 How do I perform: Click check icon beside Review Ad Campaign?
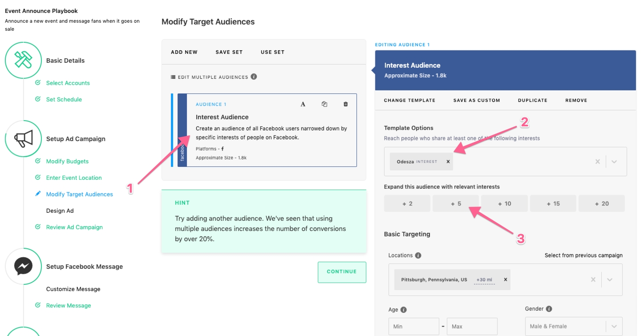(38, 227)
